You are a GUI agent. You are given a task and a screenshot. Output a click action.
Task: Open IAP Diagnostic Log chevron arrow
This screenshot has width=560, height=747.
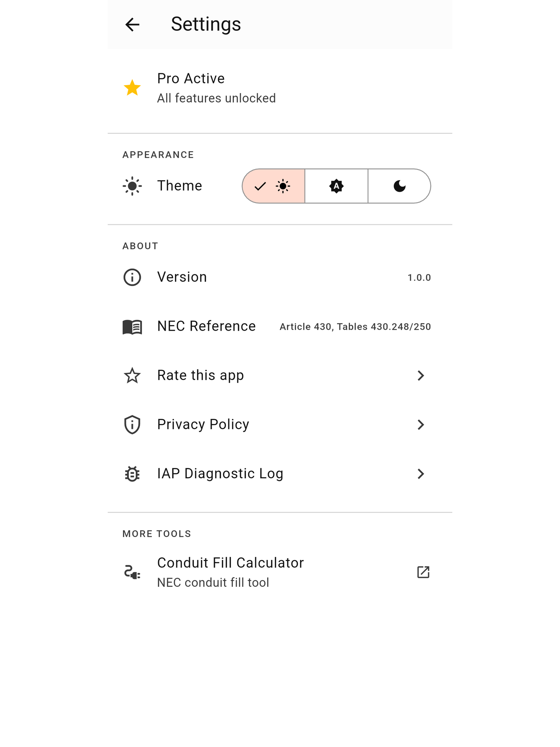421,474
